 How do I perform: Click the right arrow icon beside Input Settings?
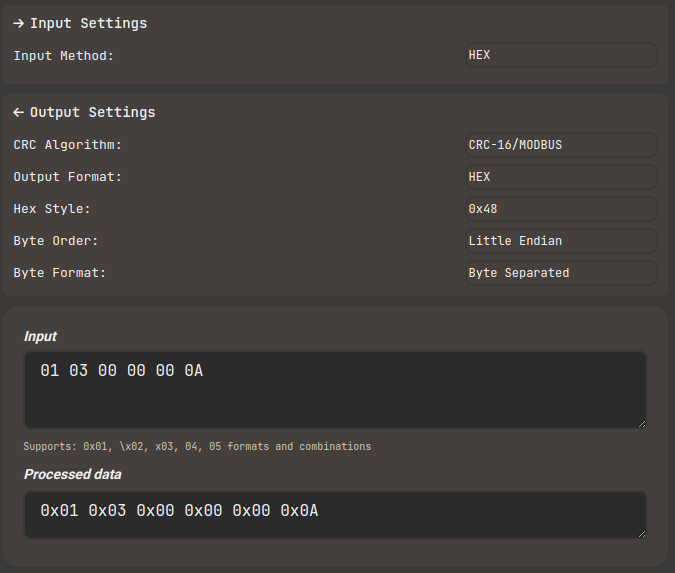tap(19, 23)
